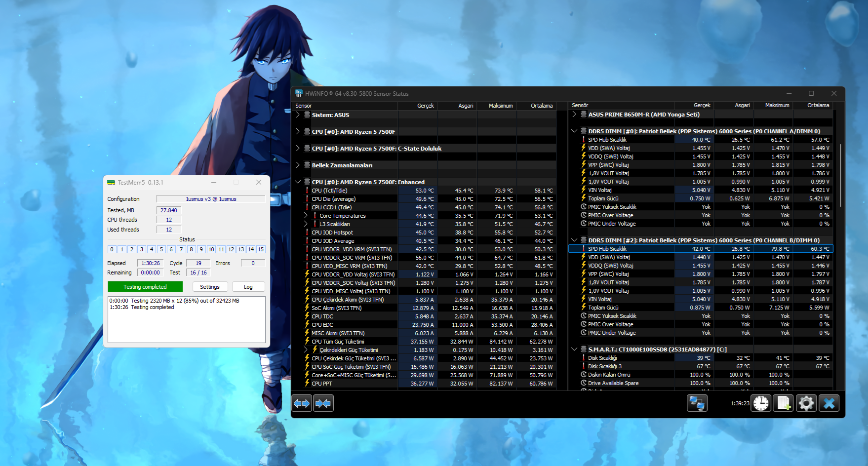Click the Configuration field in TestMem5
The height and width of the screenshot is (466, 868).
[x=211, y=199]
